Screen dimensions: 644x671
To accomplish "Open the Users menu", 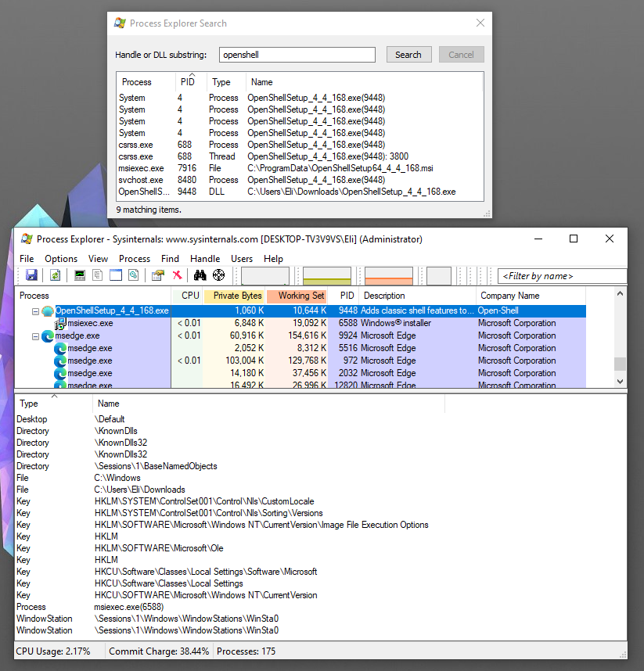I will (x=242, y=259).
